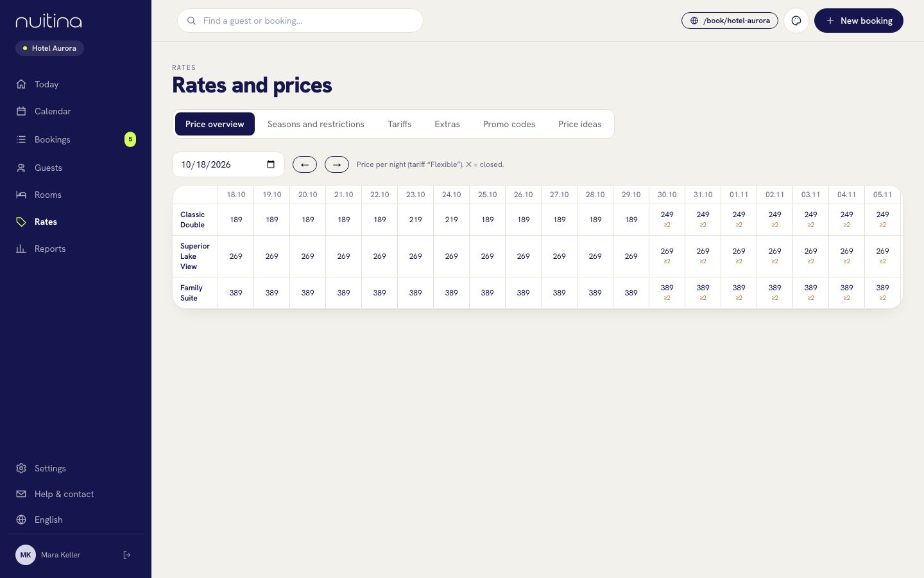
Task: Select the Price ideas tab
Action: 579,124
